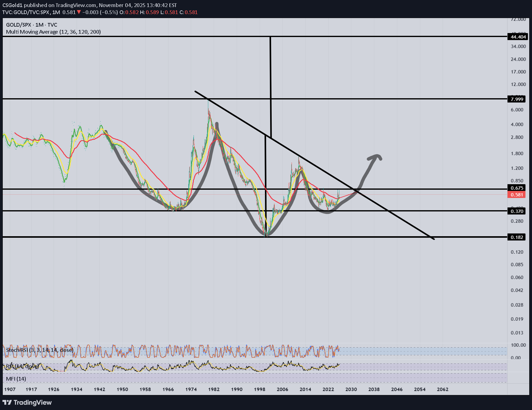Open the Multi Moving Average indicator legend
This screenshot has height=410, width=532.
click(x=53, y=32)
